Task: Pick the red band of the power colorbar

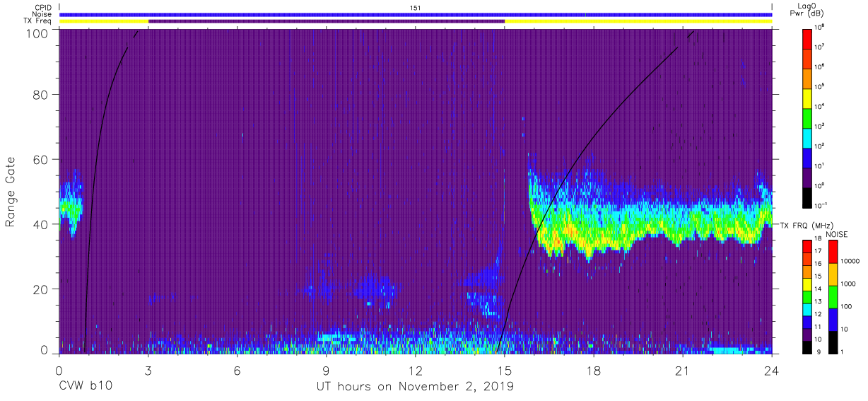Action: coord(807,38)
